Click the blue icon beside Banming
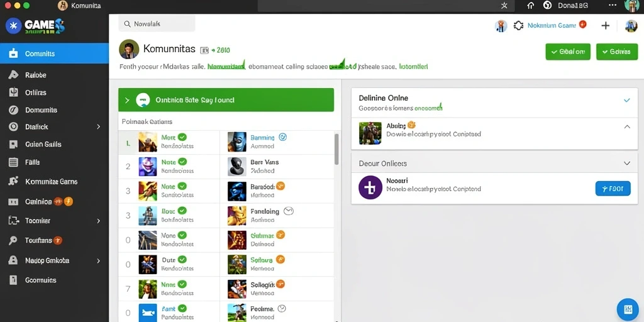Viewport: 644px width, 322px height. tap(282, 137)
